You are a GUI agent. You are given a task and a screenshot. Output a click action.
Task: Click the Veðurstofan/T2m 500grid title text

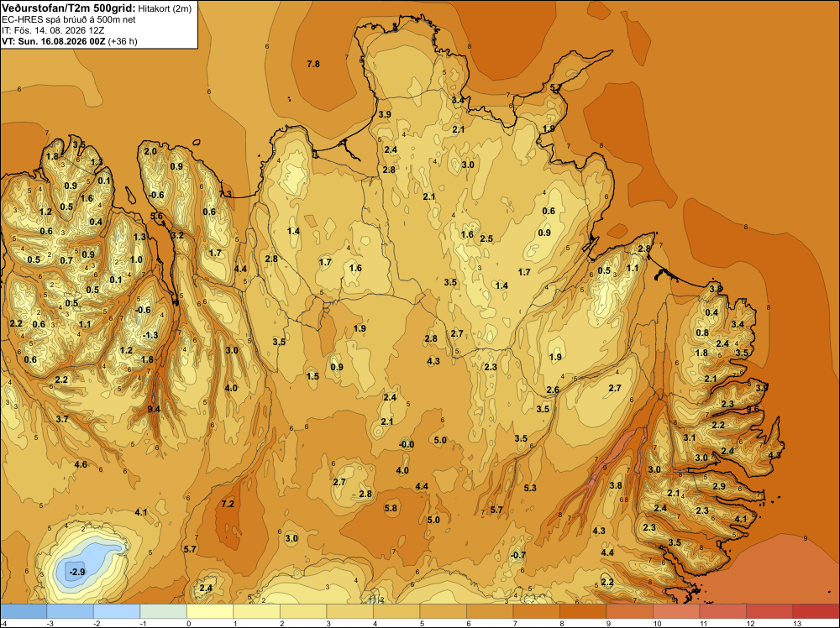(69, 8)
